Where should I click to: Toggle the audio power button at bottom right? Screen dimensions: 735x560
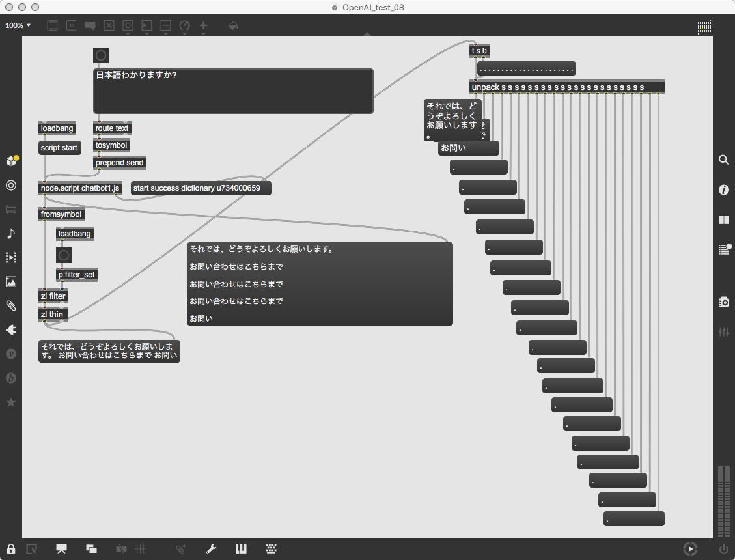724,549
